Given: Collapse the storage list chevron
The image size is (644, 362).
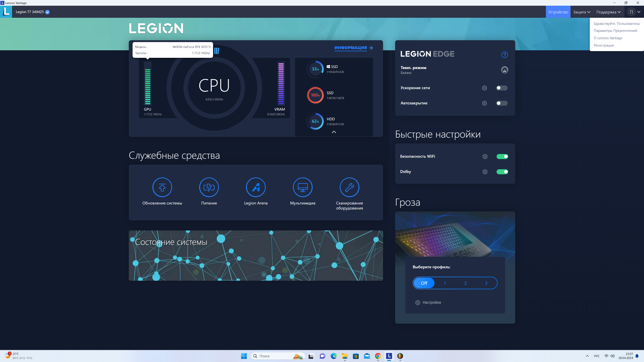Looking at the screenshot, I should [334, 132].
